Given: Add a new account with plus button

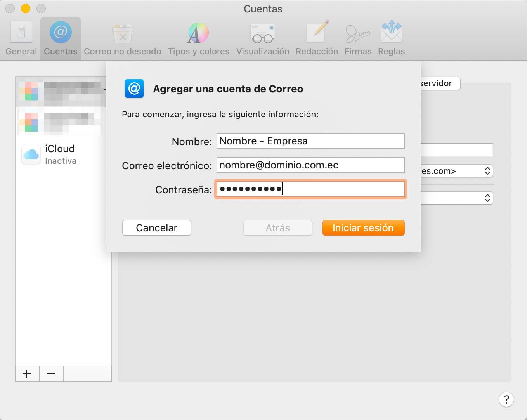Looking at the screenshot, I should [27, 374].
